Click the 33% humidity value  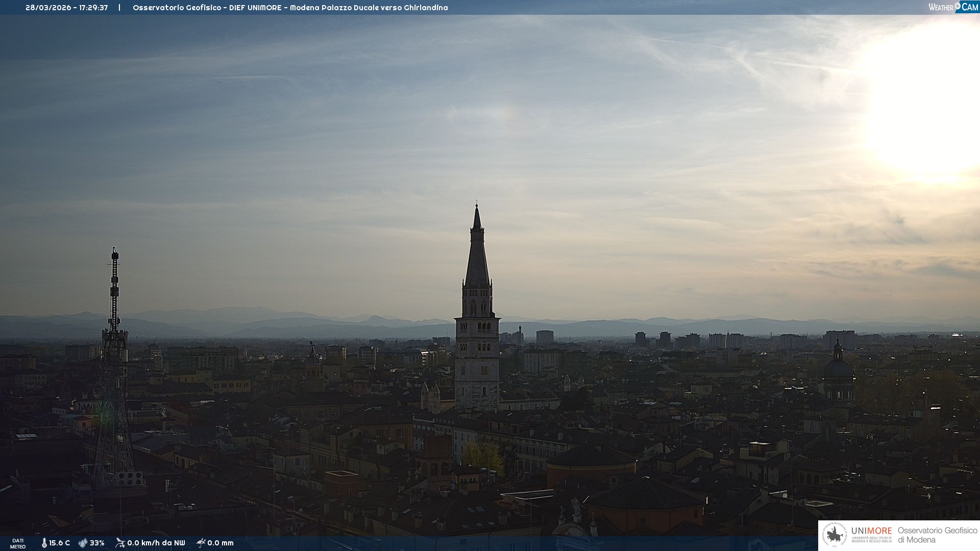pos(97,543)
